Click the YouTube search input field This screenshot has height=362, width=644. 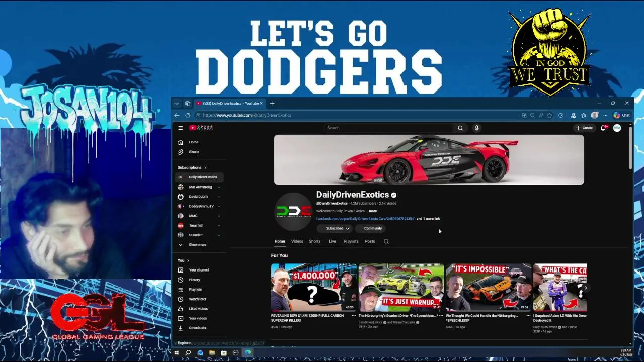[388, 128]
